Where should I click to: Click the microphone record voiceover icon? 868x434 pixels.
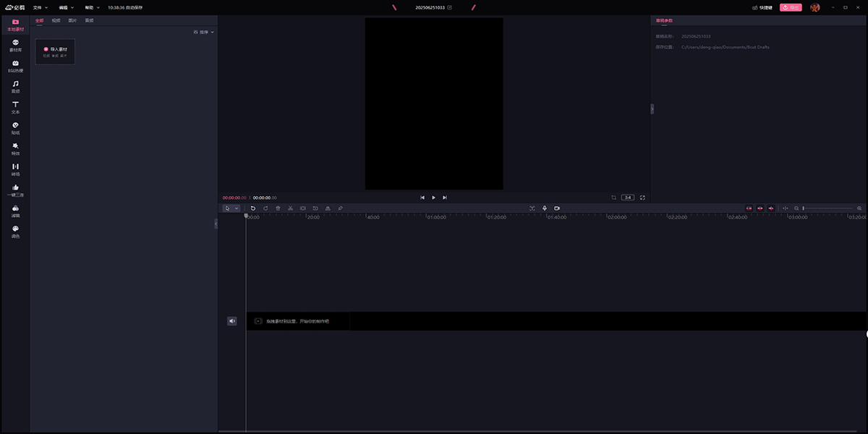click(x=545, y=208)
